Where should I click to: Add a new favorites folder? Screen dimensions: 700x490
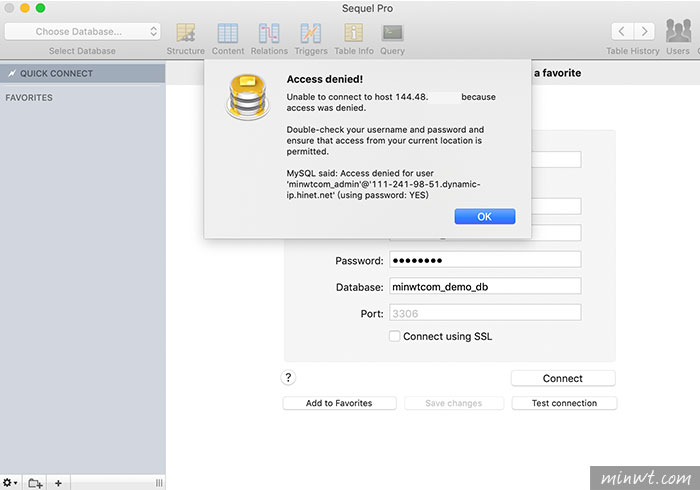coord(35,483)
